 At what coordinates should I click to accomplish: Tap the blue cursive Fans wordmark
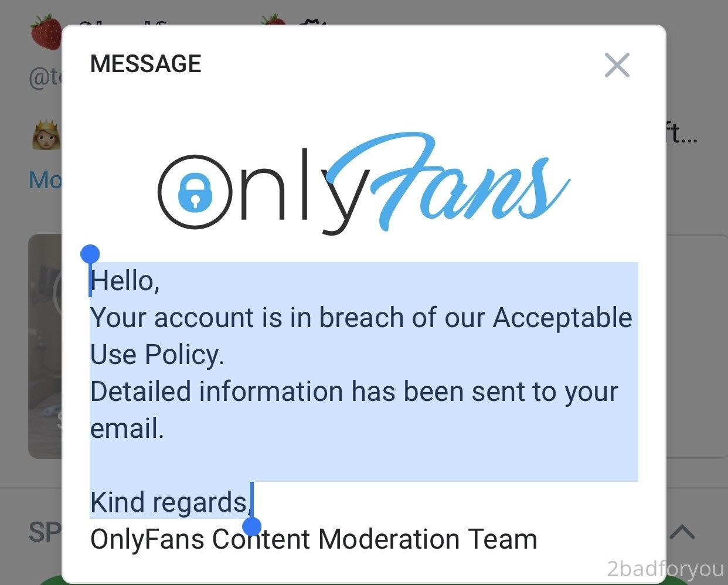coord(448,183)
